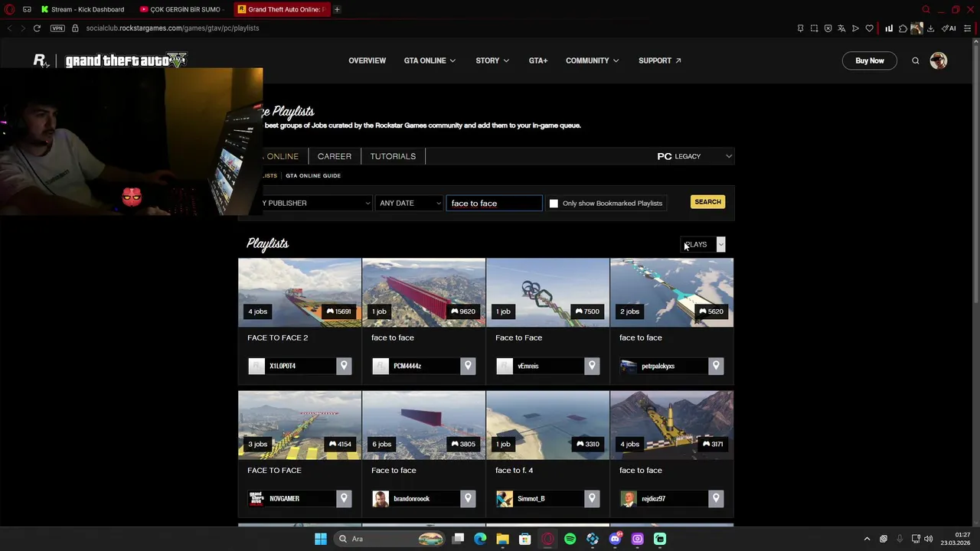Image resolution: width=980 pixels, height=551 pixels.
Task: Click the browser address bar URL
Action: pyautogui.click(x=172, y=28)
